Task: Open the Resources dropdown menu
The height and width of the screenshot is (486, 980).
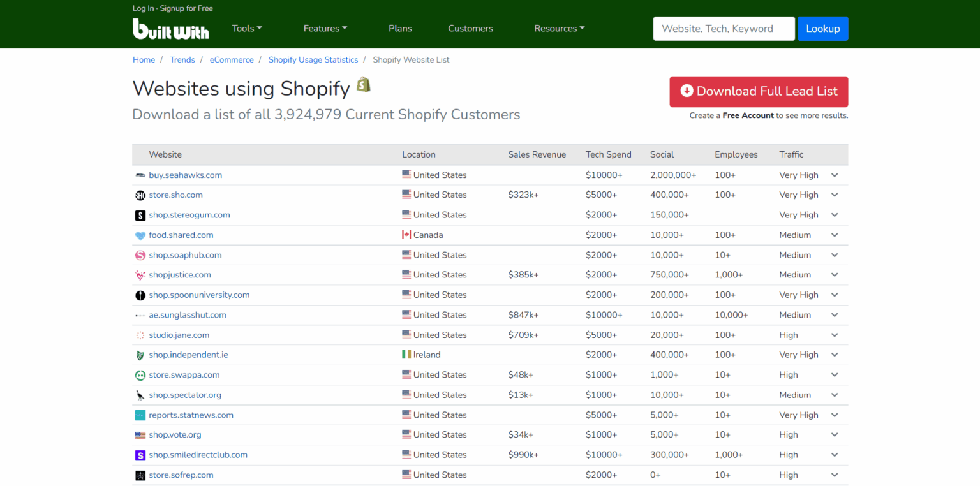Action: pyautogui.click(x=559, y=28)
